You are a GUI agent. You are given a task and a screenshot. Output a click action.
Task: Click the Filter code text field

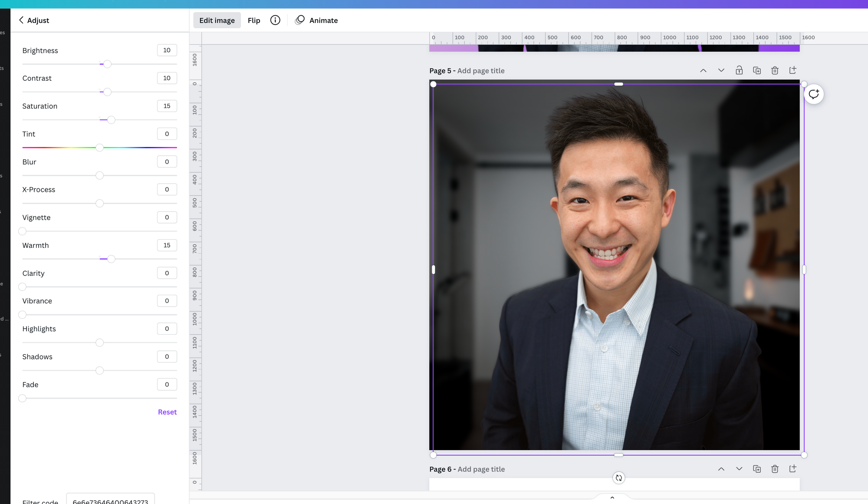110,499
